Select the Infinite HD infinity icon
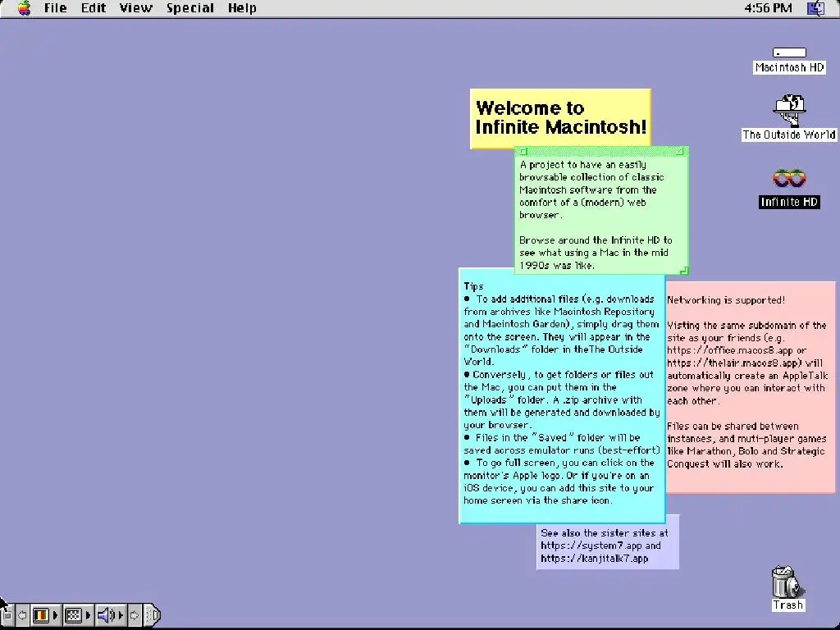 pyautogui.click(x=789, y=178)
